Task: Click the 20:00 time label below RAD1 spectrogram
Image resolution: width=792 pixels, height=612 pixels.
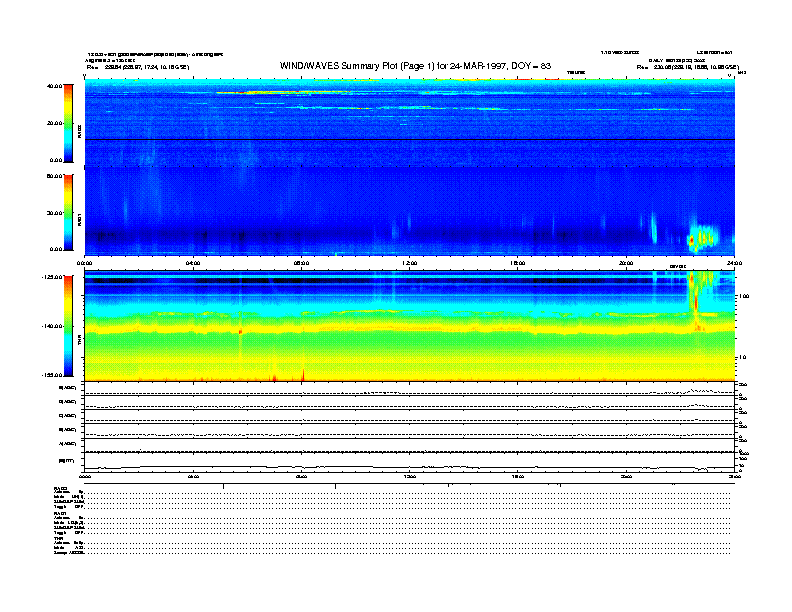Action: tap(626, 263)
